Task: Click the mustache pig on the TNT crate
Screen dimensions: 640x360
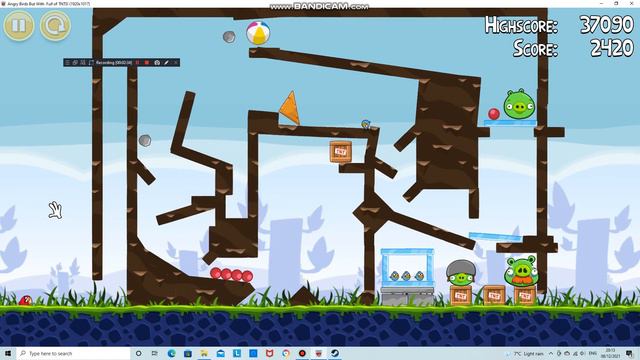Action: pyautogui.click(x=521, y=271)
